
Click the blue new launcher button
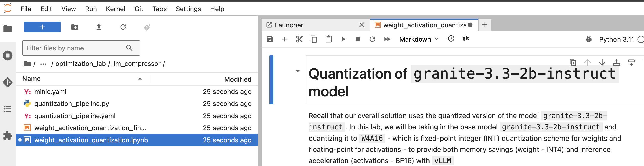click(x=42, y=27)
